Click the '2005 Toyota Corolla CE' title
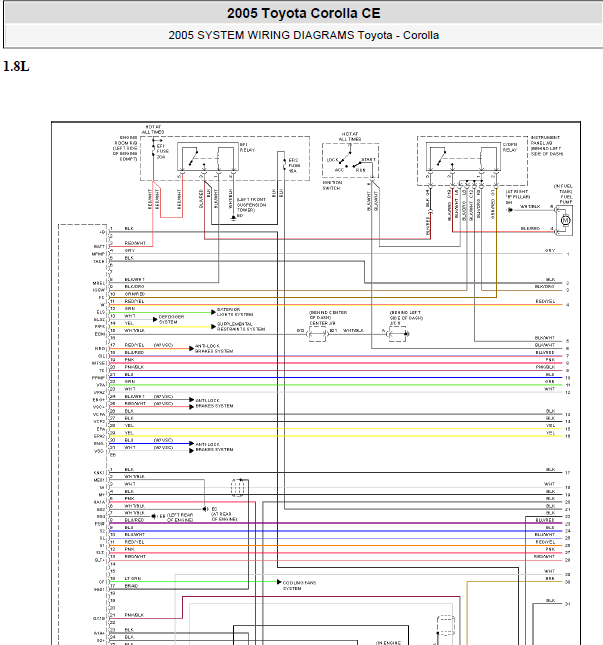 304,13
